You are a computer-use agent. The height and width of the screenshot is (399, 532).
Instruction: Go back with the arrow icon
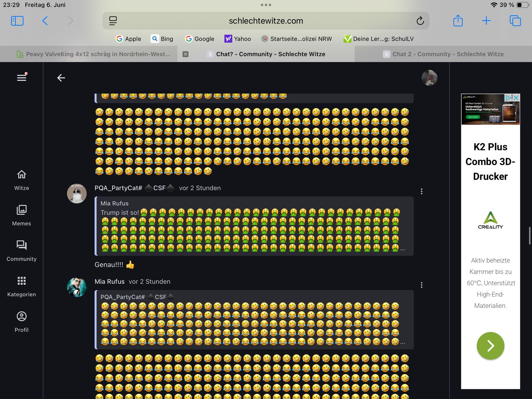pyautogui.click(x=61, y=78)
